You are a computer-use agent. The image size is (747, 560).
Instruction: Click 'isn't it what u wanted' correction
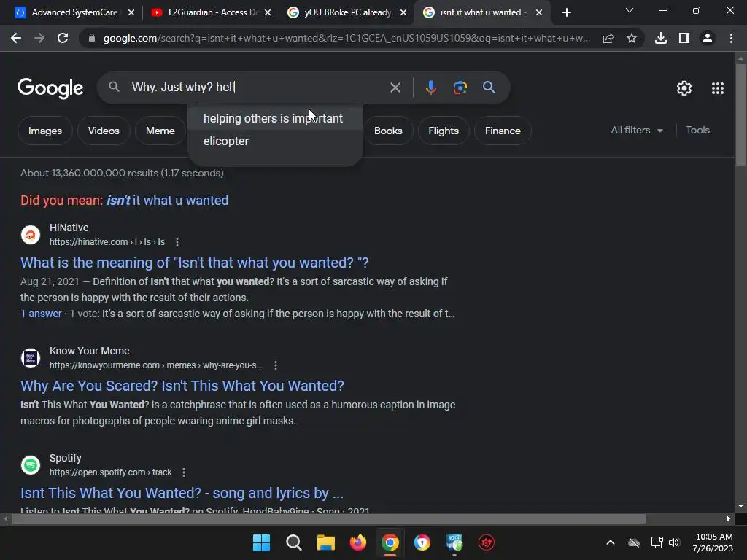[167, 200]
